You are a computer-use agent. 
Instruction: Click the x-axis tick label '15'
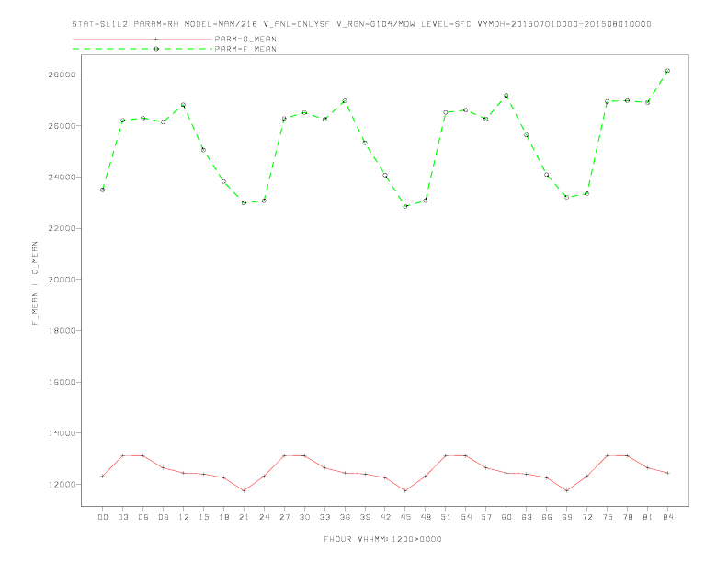[203, 517]
